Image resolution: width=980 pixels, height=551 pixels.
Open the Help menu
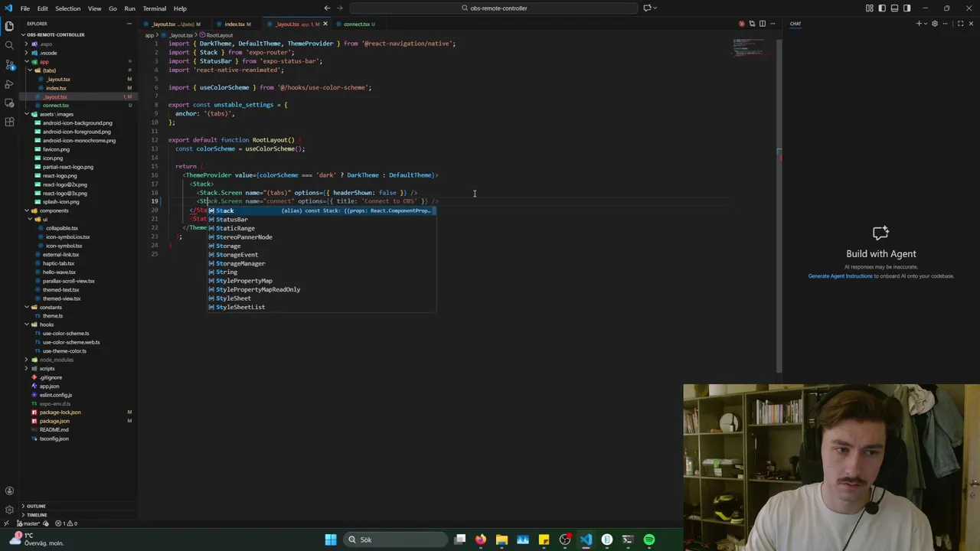coord(180,8)
